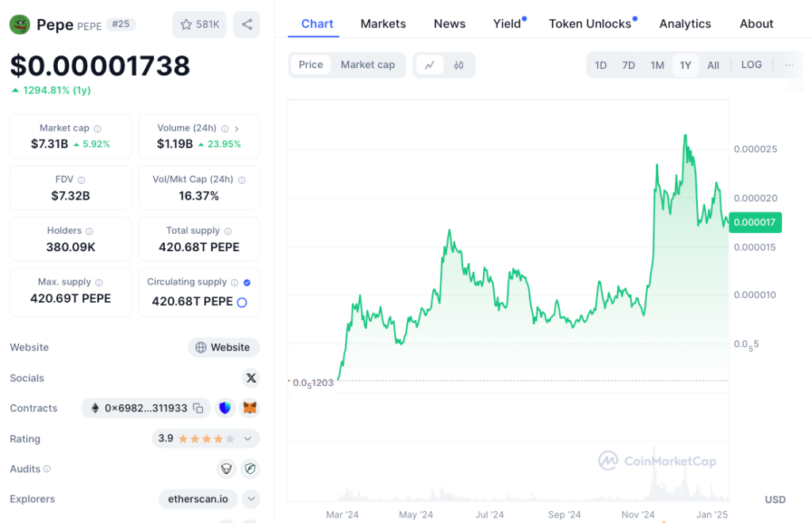Open the X social profile
Screen dimensions: 812x523
pyautogui.click(x=251, y=378)
